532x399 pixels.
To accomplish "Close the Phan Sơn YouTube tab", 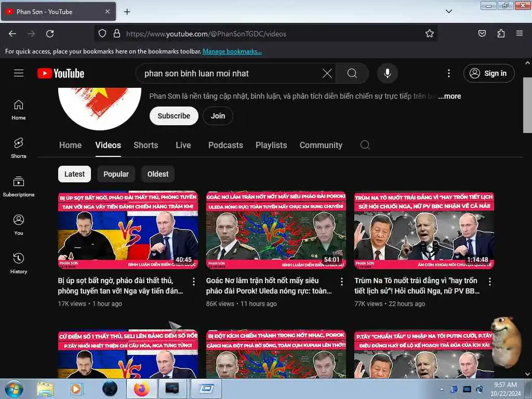I will (107, 11).
